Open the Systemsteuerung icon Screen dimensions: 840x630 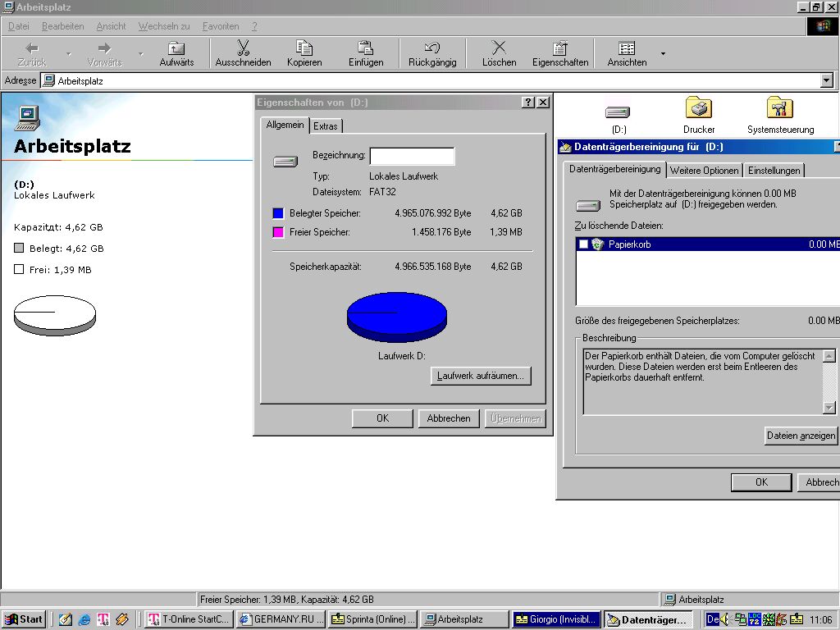[780, 109]
